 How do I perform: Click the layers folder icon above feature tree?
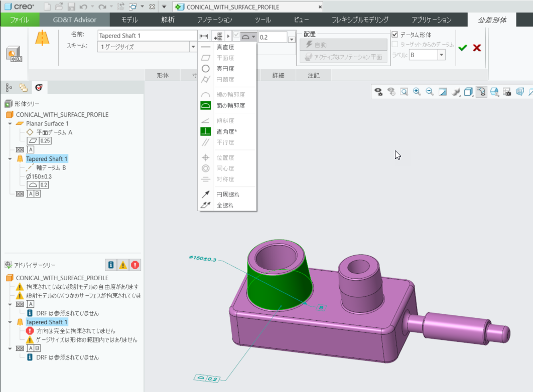23,88
